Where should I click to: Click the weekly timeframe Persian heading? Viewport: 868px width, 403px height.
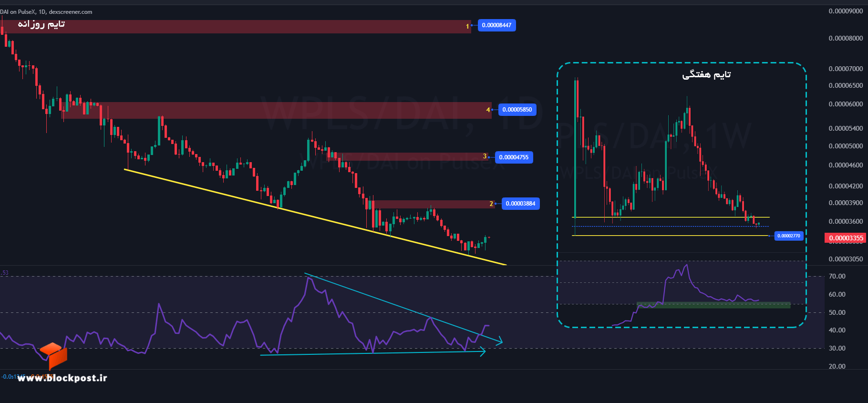(706, 74)
